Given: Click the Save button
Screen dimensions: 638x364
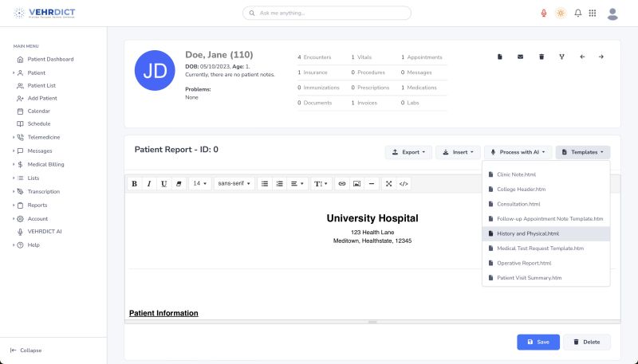Looking at the screenshot, I should [538, 342].
